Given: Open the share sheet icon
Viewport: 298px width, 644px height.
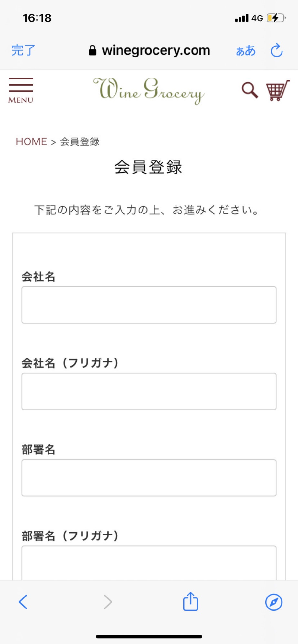Looking at the screenshot, I should pos(190,601).
